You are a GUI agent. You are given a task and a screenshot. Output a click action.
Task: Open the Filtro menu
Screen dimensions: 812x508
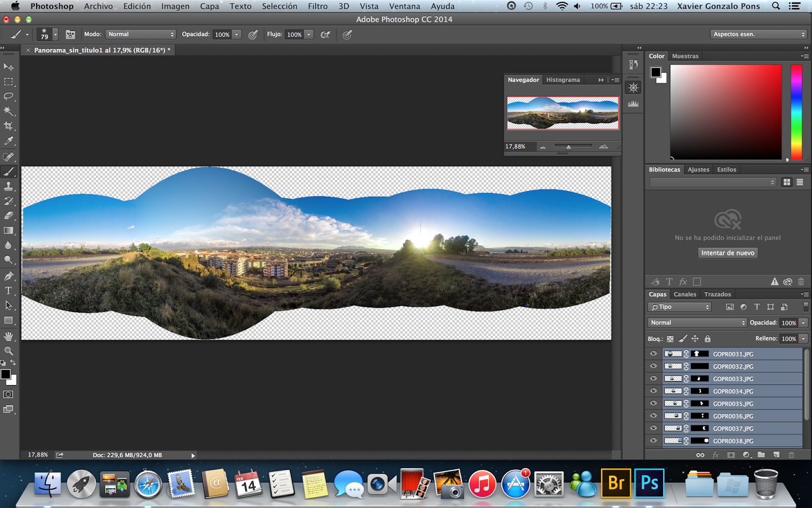[x=317, y=6]
